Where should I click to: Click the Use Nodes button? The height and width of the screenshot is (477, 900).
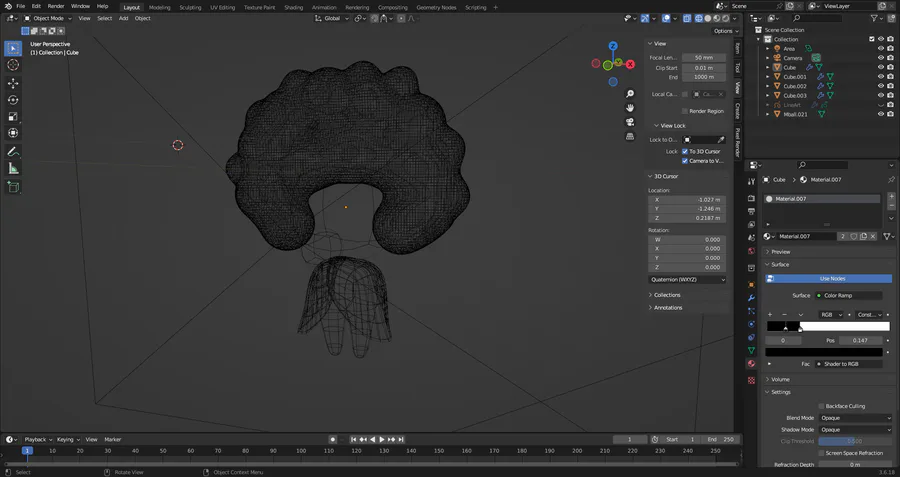(829, 278)
